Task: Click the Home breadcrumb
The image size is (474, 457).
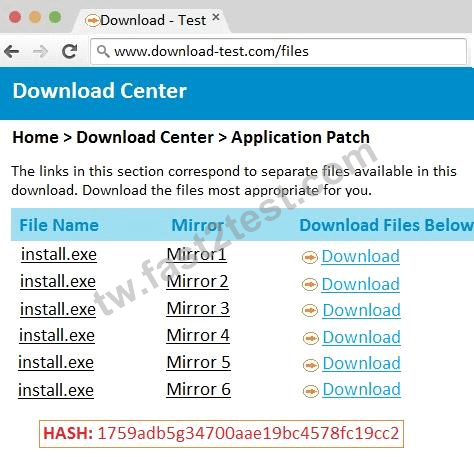Action: (x=35, y=137)
